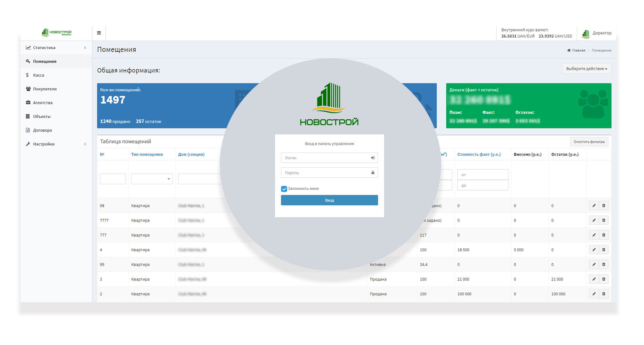Open the Директор user profile
Image resolution: width=644 pixels, height=345 pixels.
[x=597, y=33]
